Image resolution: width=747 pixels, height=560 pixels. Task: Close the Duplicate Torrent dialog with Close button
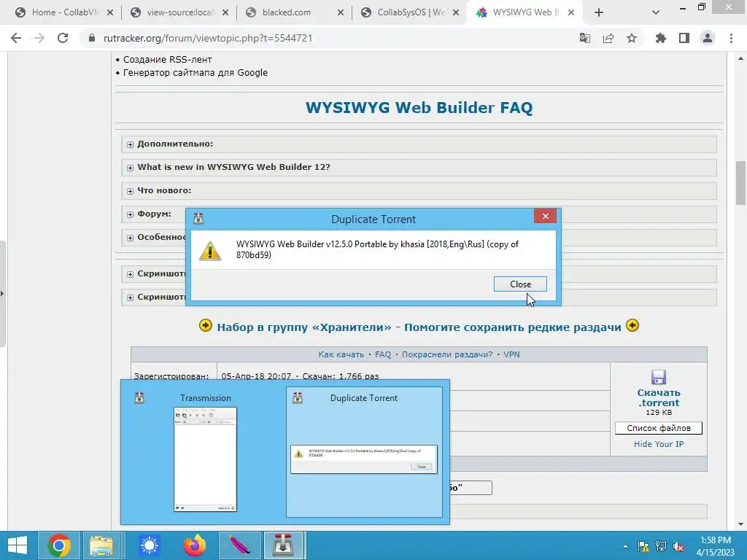[x=520, y=284]
